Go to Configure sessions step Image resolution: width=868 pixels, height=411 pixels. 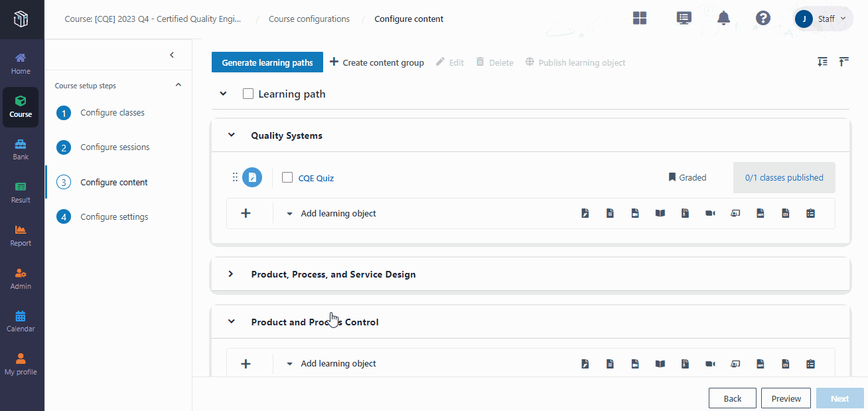pyautogui.click(x=115, y=147)
